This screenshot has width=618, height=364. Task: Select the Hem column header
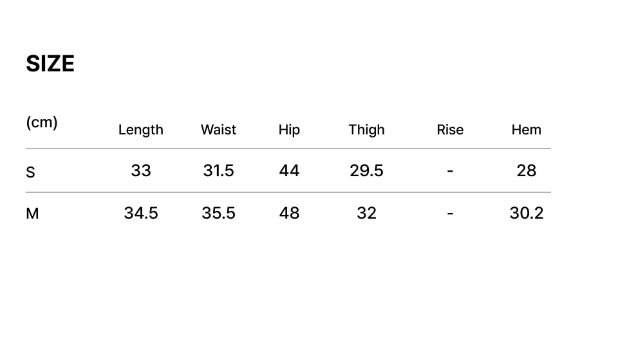pos(526,130)
